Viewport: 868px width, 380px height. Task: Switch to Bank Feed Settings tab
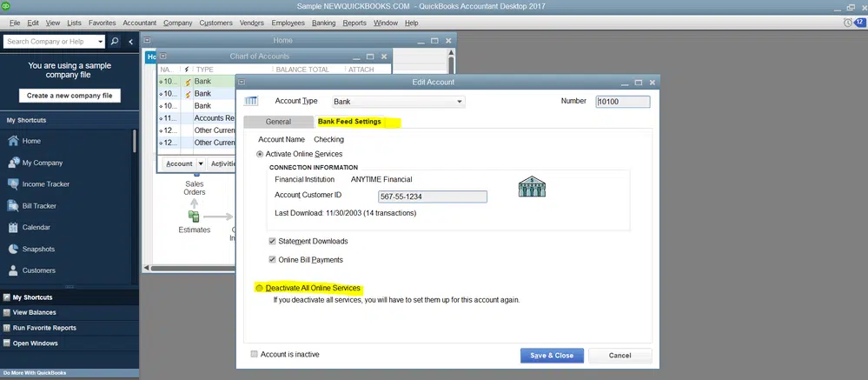click(349, 122)
